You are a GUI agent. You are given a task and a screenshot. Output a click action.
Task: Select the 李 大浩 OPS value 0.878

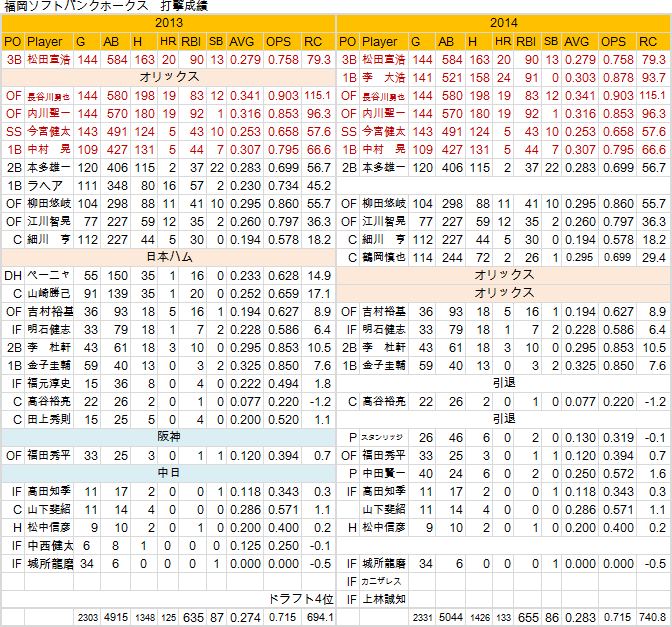tap(618, 78)
